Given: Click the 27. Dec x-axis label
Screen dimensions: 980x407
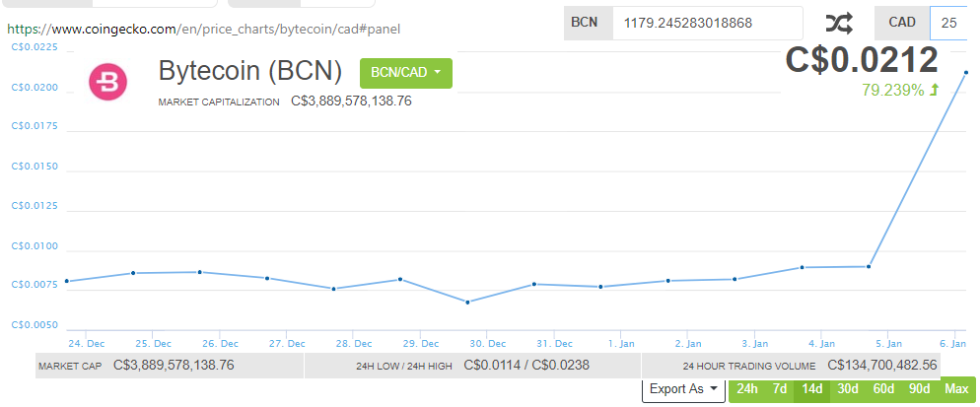Looking at the screenshot, I should click(x=287, y=343).
